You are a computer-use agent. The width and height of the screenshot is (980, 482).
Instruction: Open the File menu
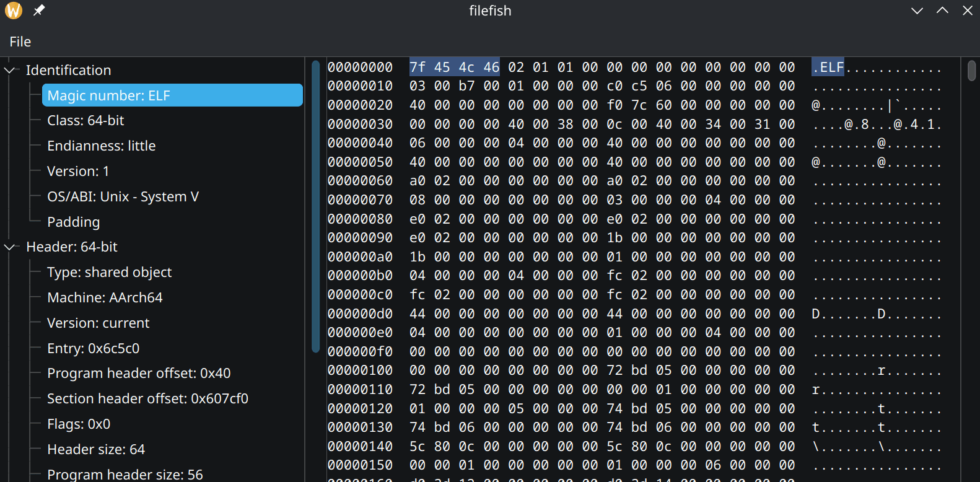pyautogui.click(x=20, y=42)
